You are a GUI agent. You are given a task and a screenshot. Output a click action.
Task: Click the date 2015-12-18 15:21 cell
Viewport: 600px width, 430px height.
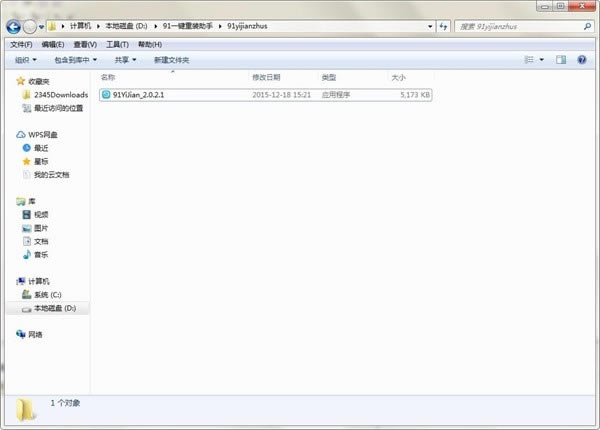(x=282, y=95)
